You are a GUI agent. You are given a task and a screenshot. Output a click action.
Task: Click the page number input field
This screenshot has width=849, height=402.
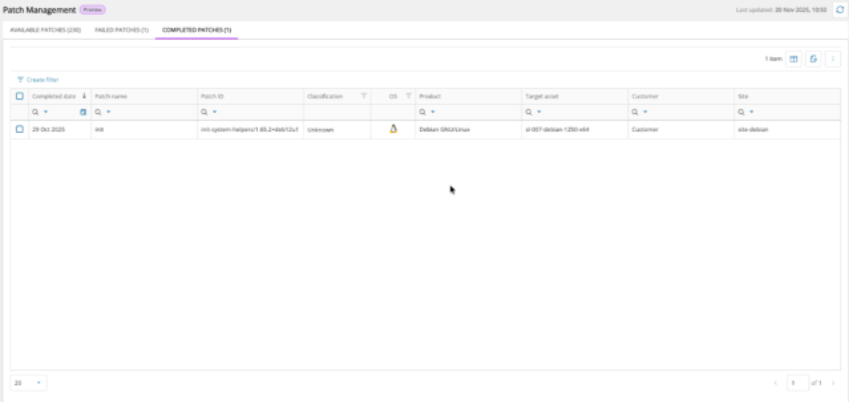pyautogui.click(x=797, y=383)
